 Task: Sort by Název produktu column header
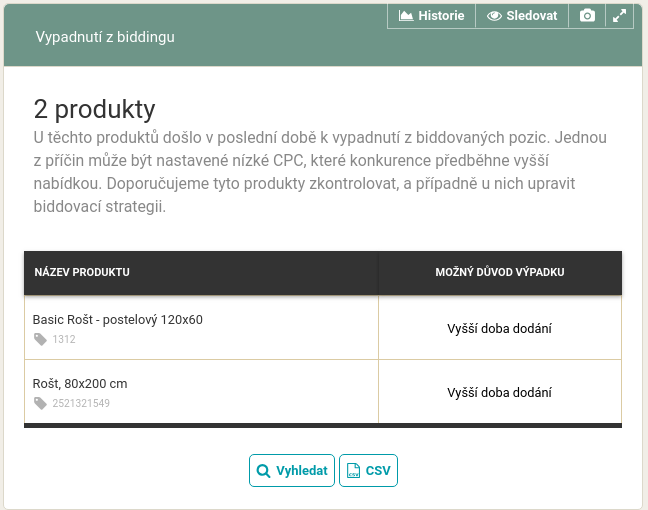click(82, 272)
